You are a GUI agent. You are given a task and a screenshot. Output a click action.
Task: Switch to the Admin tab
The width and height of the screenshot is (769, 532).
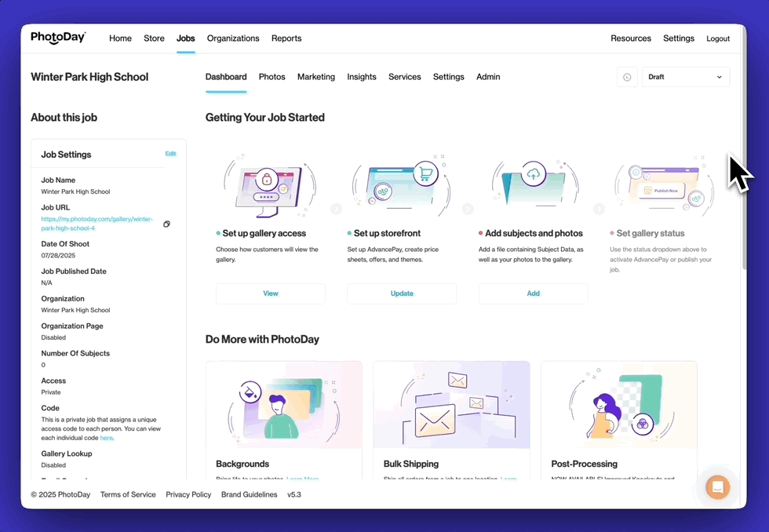488,77
